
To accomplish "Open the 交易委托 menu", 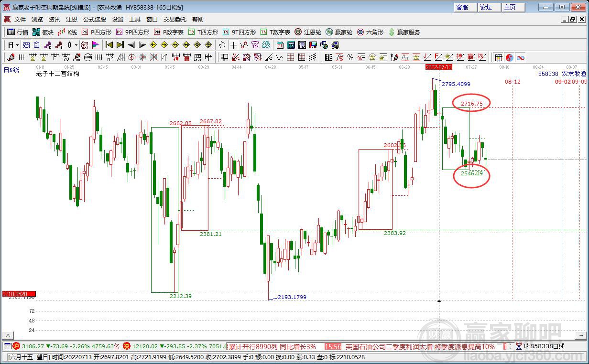I will click(175, 19).
